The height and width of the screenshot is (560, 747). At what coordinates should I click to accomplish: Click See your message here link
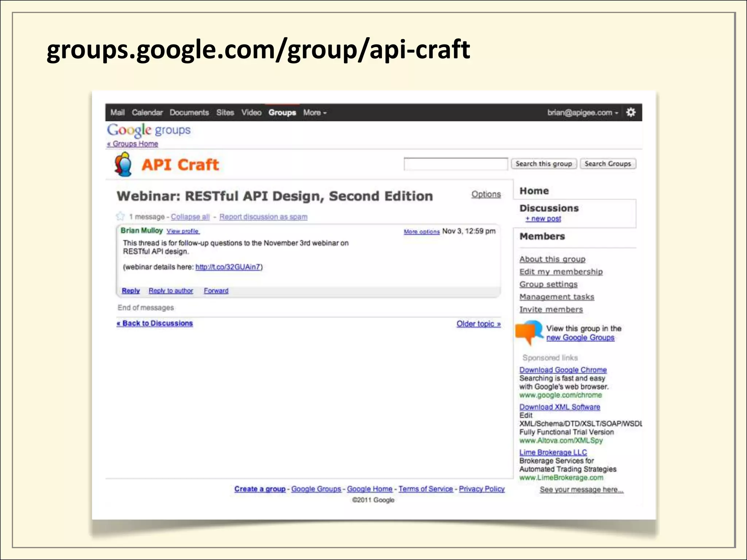click(x=581, y=490)
